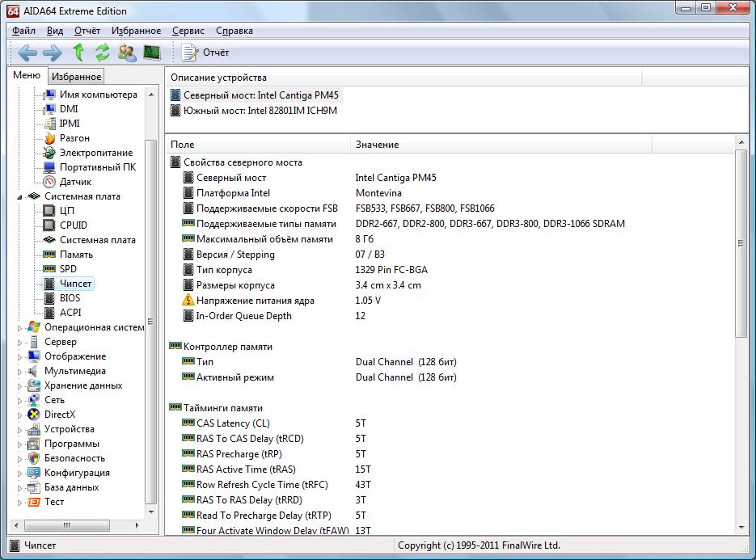Switch to the Меню tab
Viewport: 756px width, 560px height.
pyautogui.click(x=27, y=75)
